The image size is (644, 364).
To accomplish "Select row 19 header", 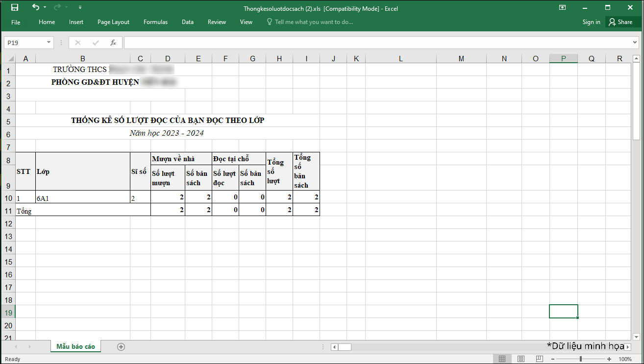I will tap(8, 312).
